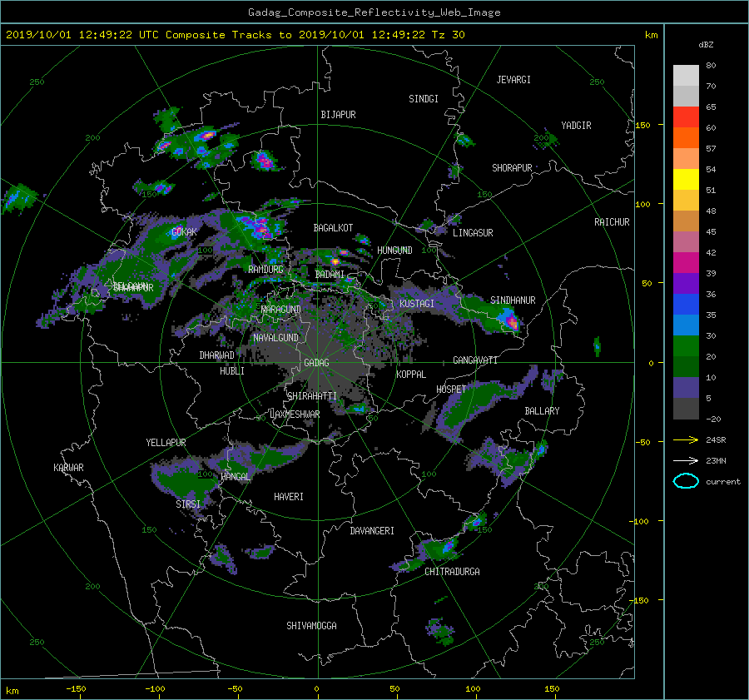Click the HUBLI city label

[x=232, y=371]
